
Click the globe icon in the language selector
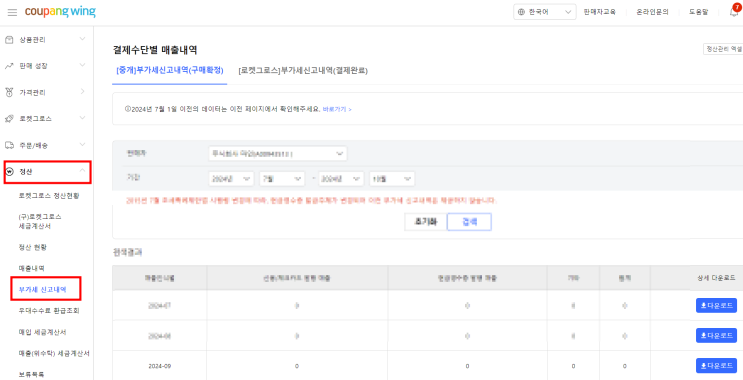(522, 12)
